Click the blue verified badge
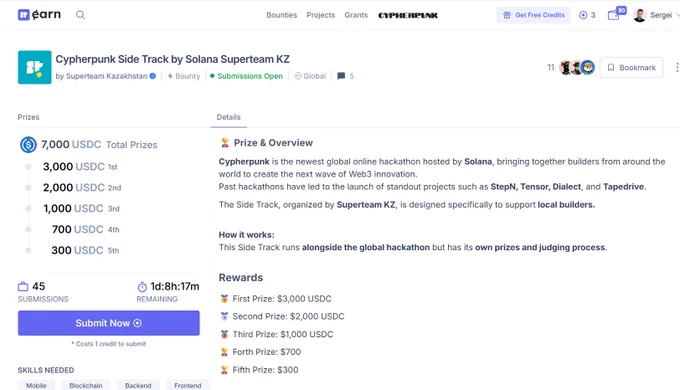680x390 pixels. (x=153, y=76)
